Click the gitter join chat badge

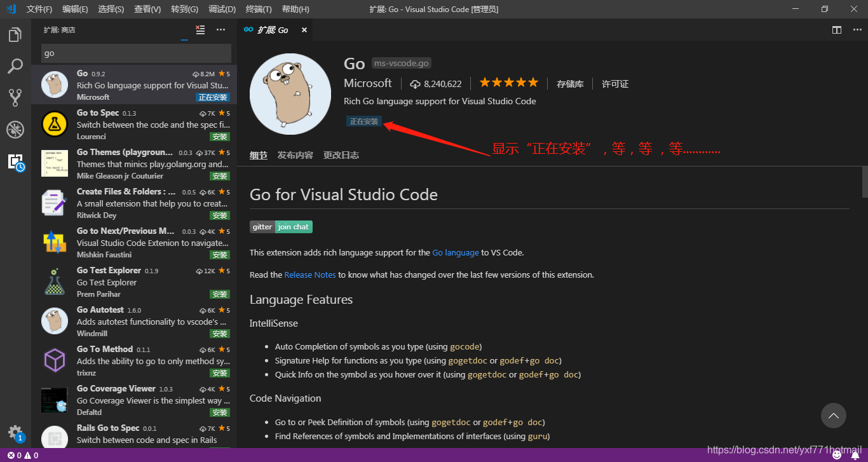tap(281, 227)
